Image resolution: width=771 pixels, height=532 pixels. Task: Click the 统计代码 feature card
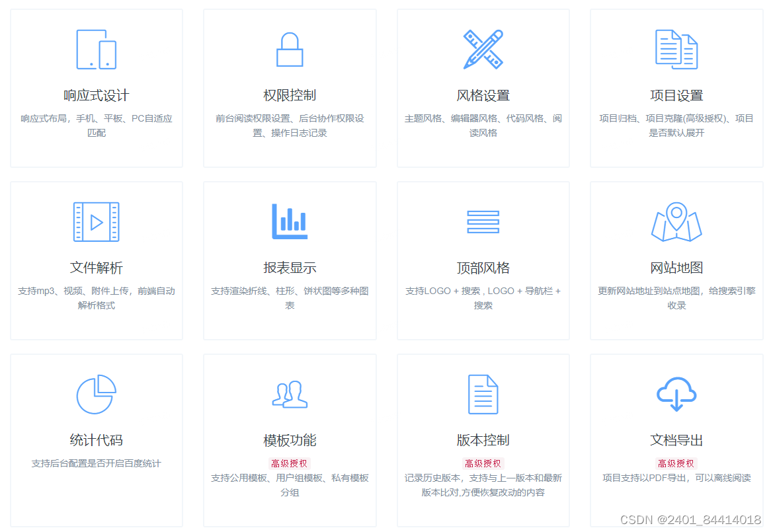point(96,439)
